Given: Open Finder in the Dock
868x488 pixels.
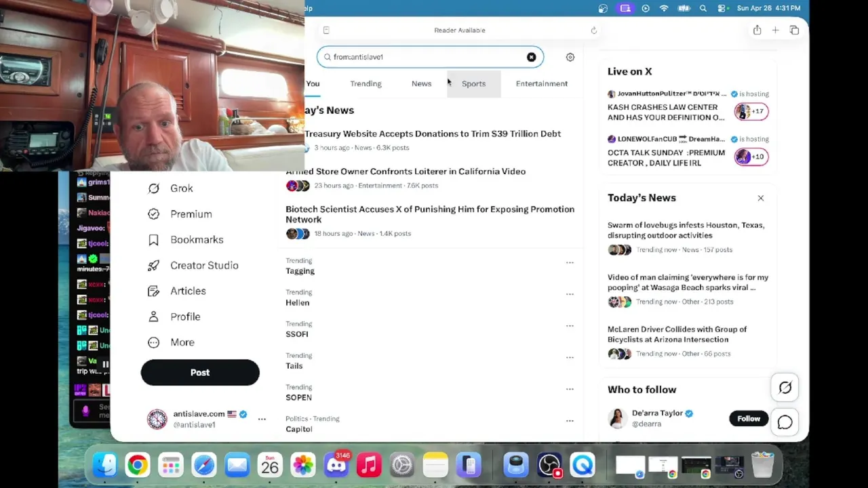Looking at the screenshot, I should coord(105,466).
